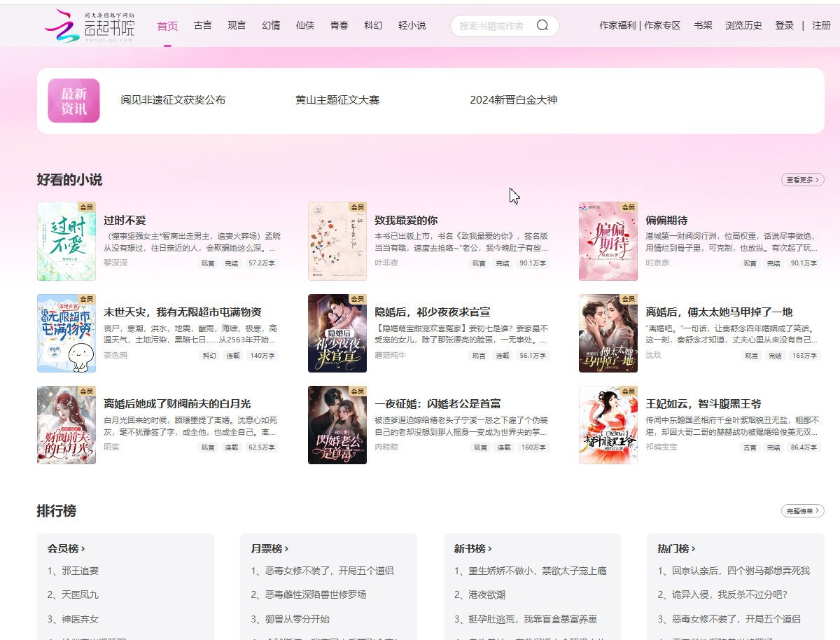Open the 偏偏期待 book cover

[x=608, y=242]
